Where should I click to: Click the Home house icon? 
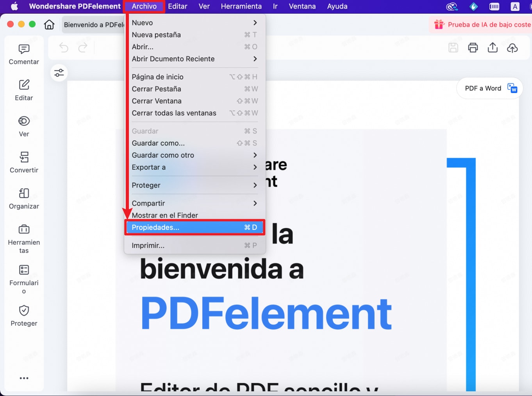click(49, 24)
